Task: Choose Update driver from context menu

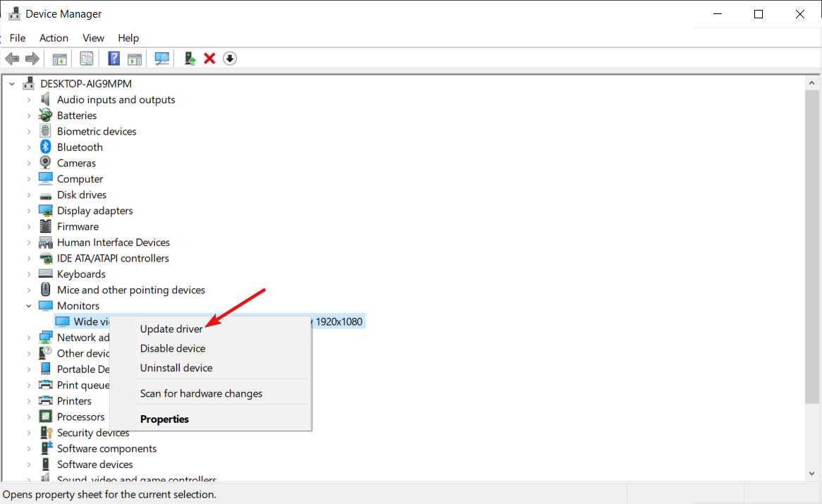Action: [211, 329]
